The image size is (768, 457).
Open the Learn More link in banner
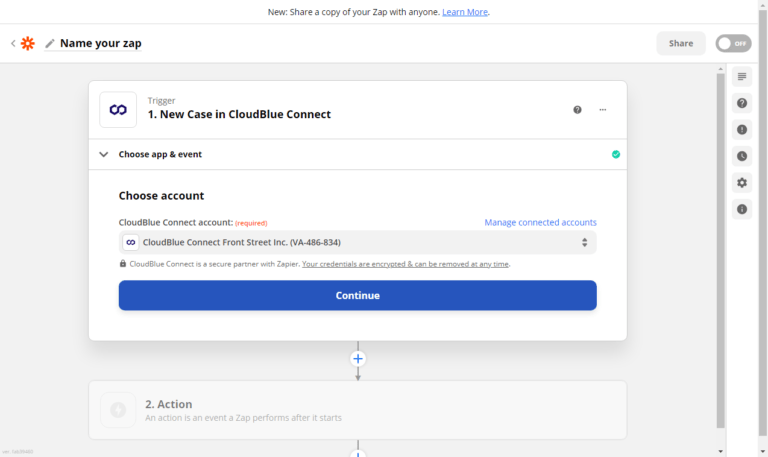[465, 12]
